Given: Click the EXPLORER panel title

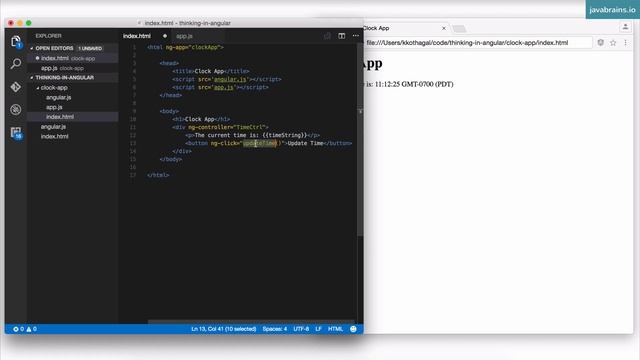Looking at the screenshot, I should [x=48, y=36].
